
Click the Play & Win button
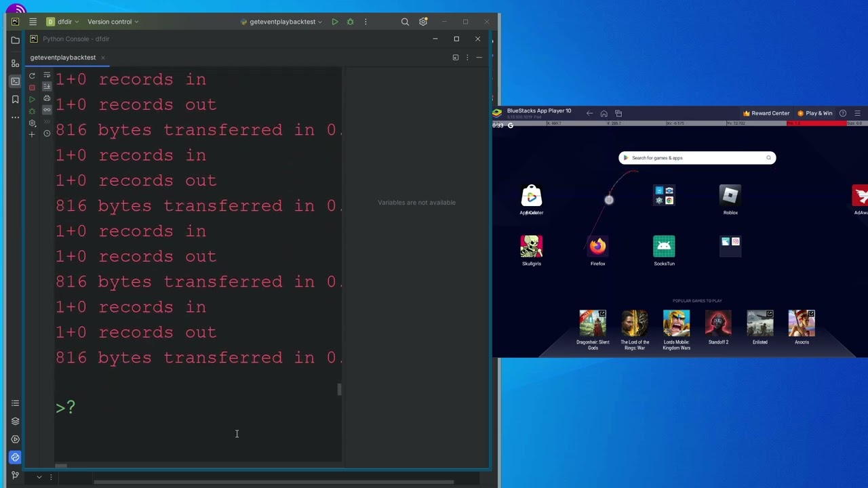click(x=814, y=113)
